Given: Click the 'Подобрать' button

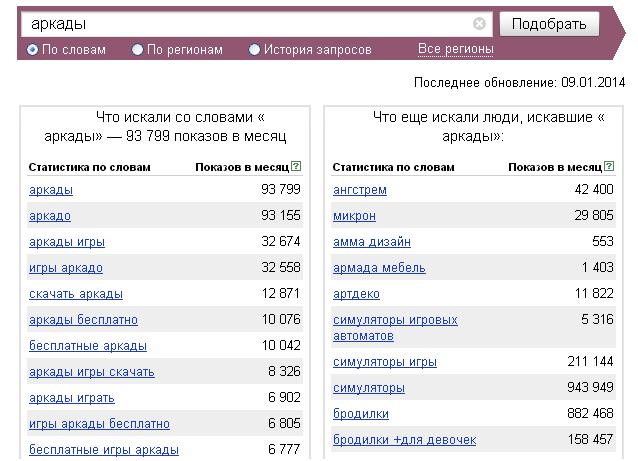Looking at the screenshot, I should tap(549, 24).
